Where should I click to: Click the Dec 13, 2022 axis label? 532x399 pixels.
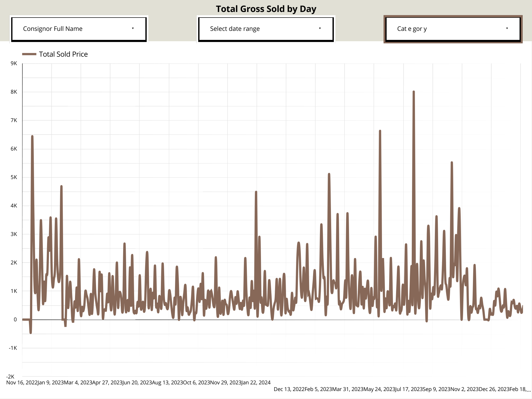(289, 389)
